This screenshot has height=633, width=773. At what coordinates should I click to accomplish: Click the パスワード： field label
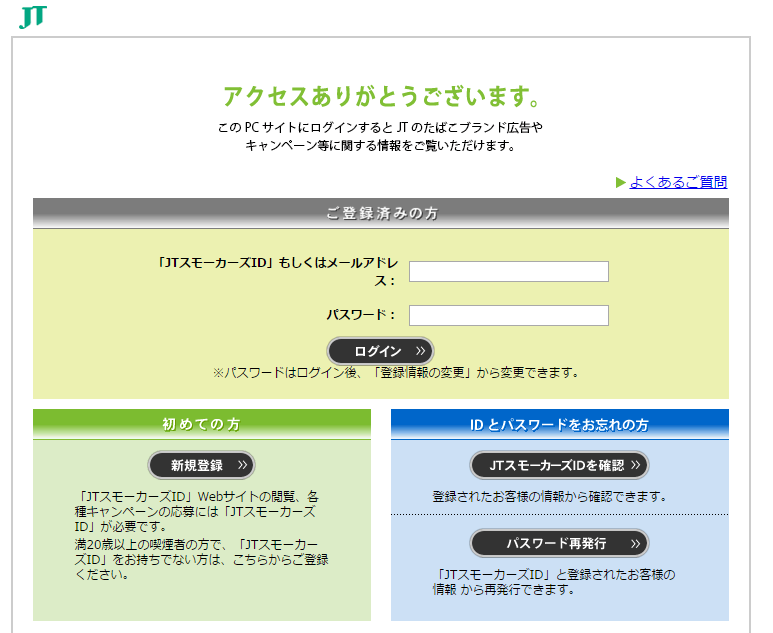tap(361, 315)
